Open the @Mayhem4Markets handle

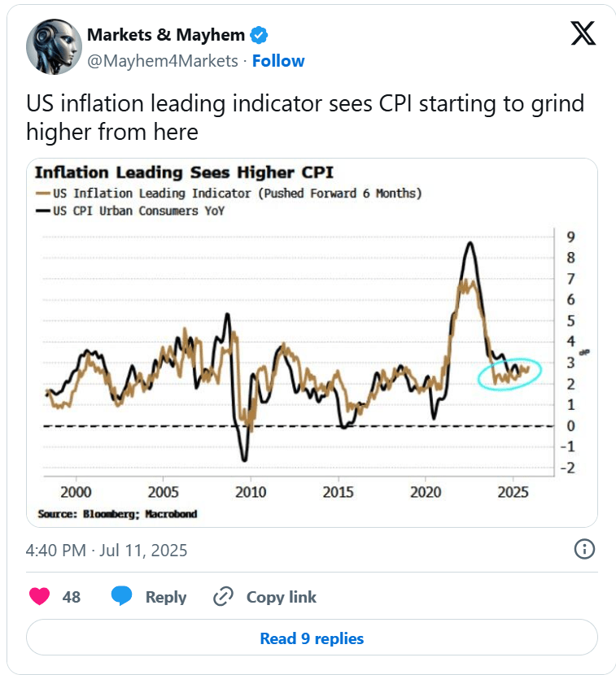coord(163,61)
